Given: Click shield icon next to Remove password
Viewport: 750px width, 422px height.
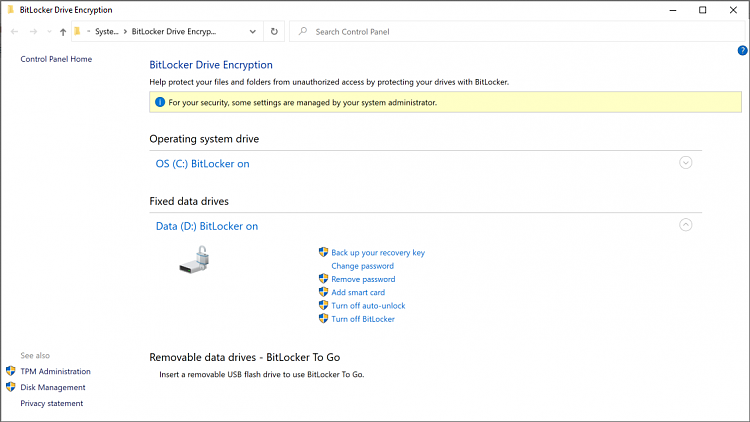Looking at the screenshot, I should pos(323,278).
